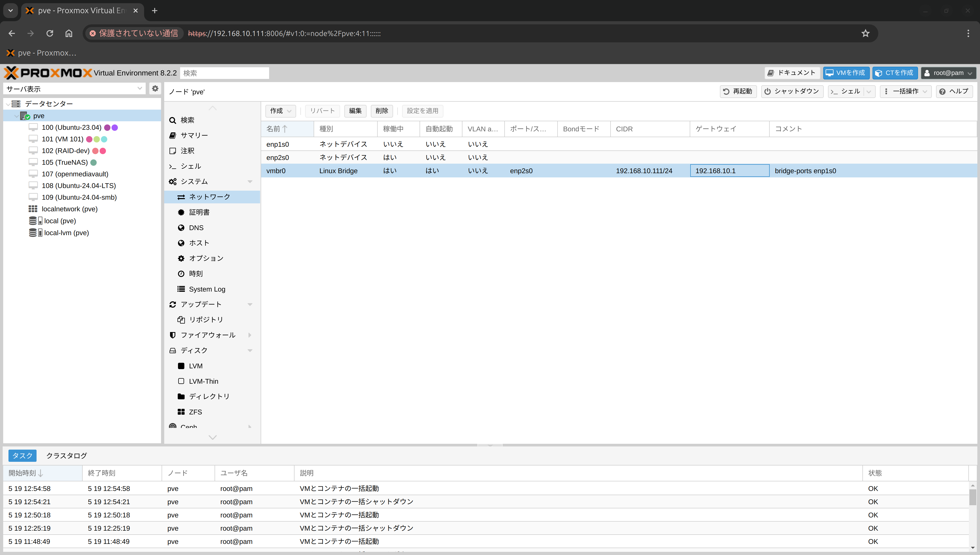Screen dimensions: 980x555
Task: Open the 作成 dropdown button
Action: (x=280, y=111)
